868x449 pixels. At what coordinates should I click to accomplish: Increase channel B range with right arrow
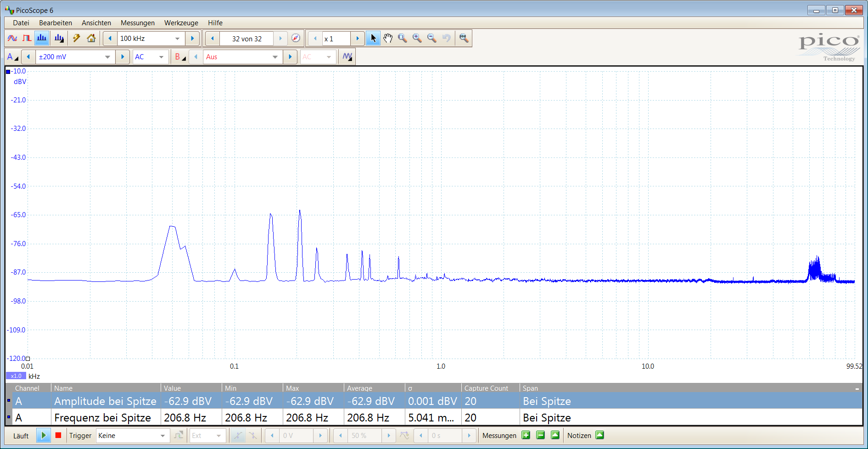pos(290,57)
